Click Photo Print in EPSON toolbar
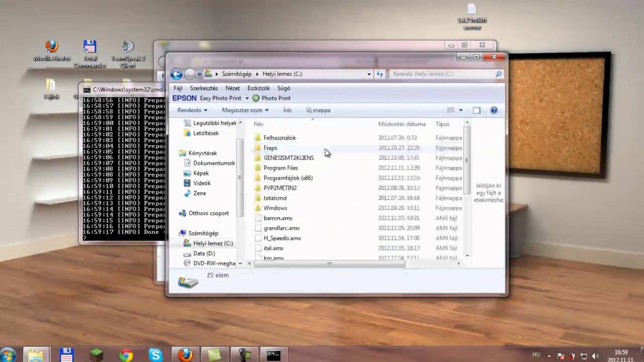644x362 pixels. 276,98
